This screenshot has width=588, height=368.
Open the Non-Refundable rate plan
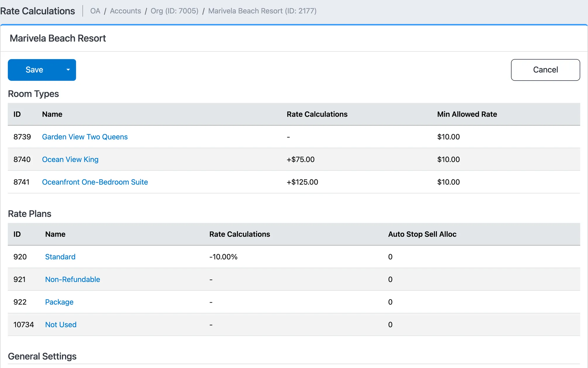pyautogui.click(x=73, y=280)
